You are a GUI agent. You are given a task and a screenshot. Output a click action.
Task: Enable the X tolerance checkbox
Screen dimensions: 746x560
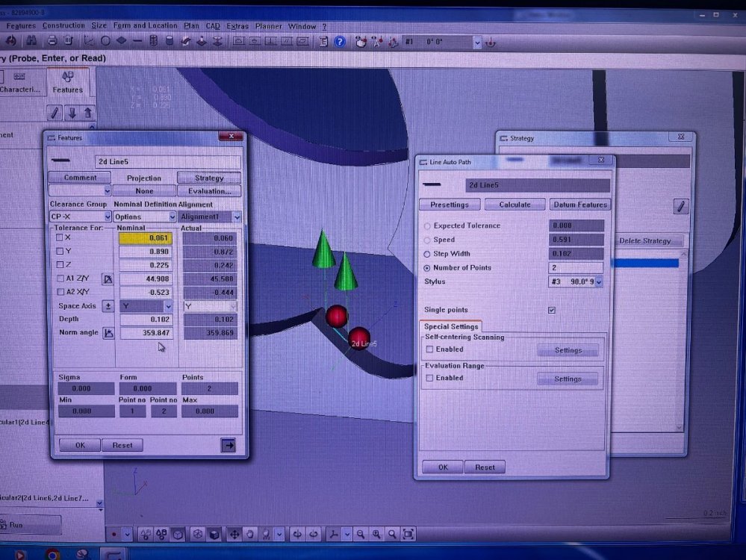click(x=60, y=238)
